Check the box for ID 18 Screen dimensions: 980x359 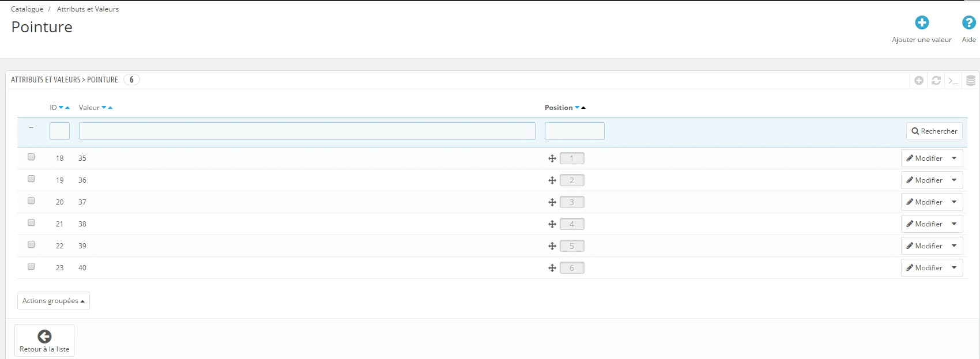tap(31, 157)
